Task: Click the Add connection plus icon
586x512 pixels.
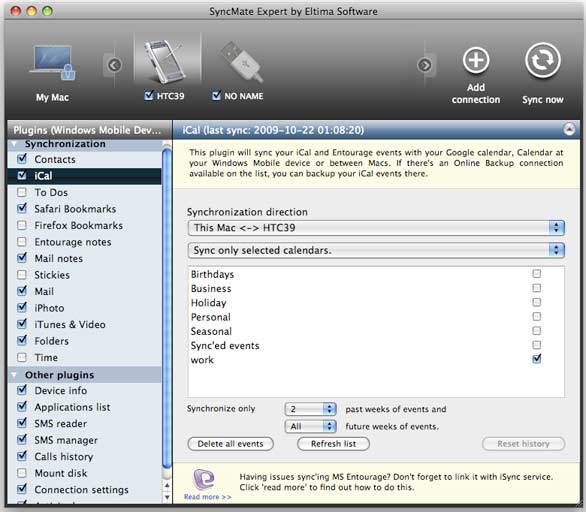Action: [476, 60]
